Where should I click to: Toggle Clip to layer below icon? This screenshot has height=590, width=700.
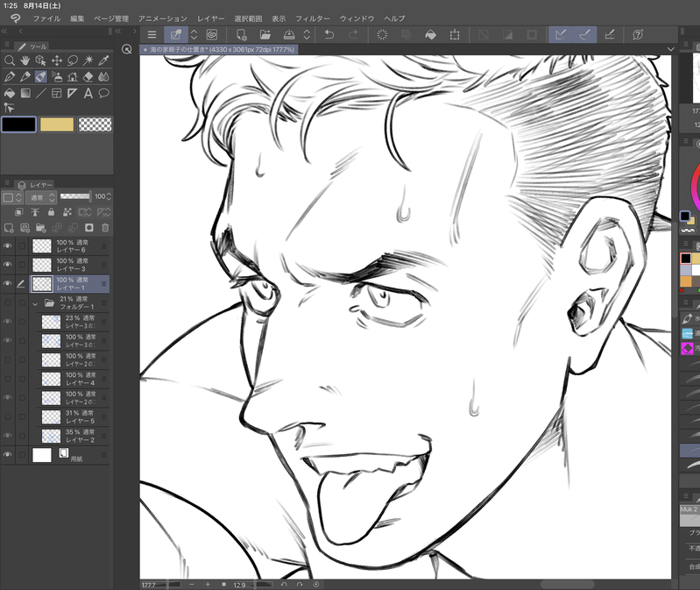tap(18, 212)
